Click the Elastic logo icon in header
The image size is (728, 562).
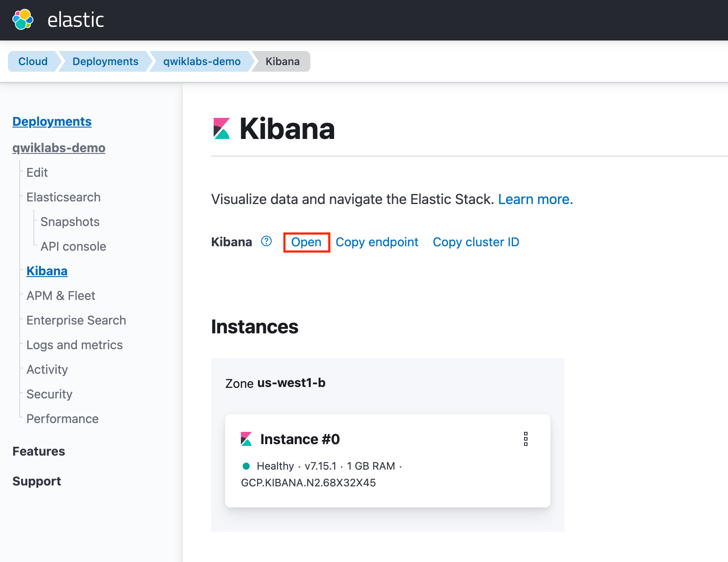tap(23, 20)
